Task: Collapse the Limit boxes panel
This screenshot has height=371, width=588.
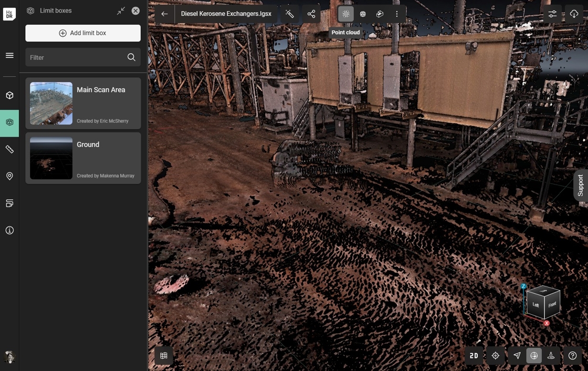Action: click(121, 11)
